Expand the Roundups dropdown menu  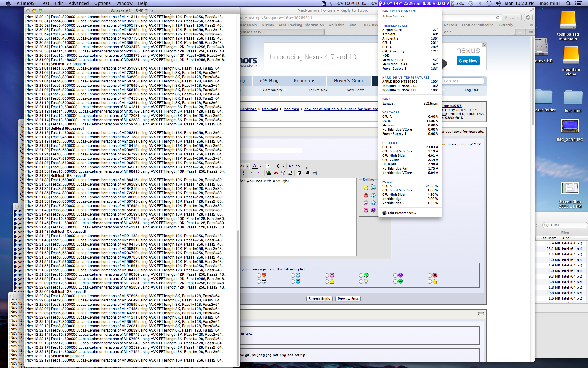pos(306,81)
